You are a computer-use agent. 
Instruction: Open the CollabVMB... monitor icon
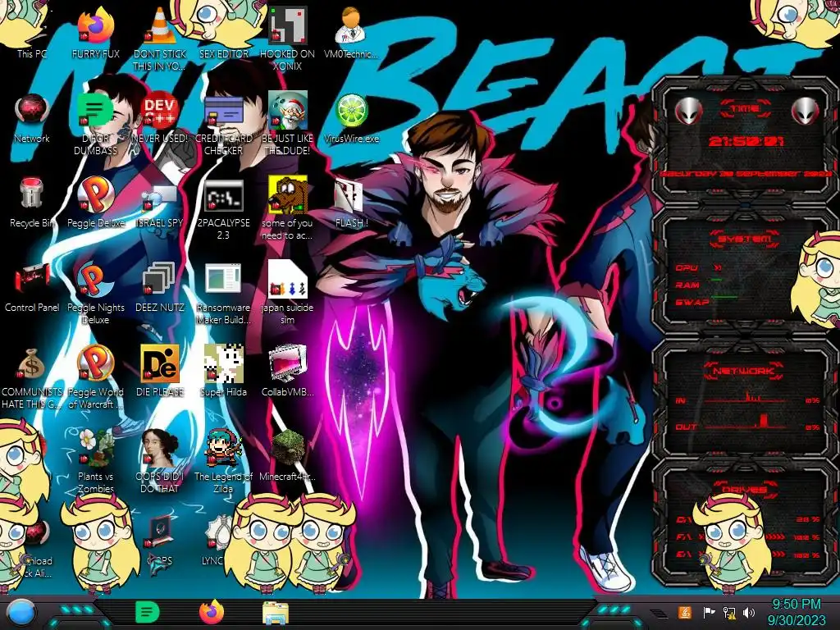click(x=287, y=372)
